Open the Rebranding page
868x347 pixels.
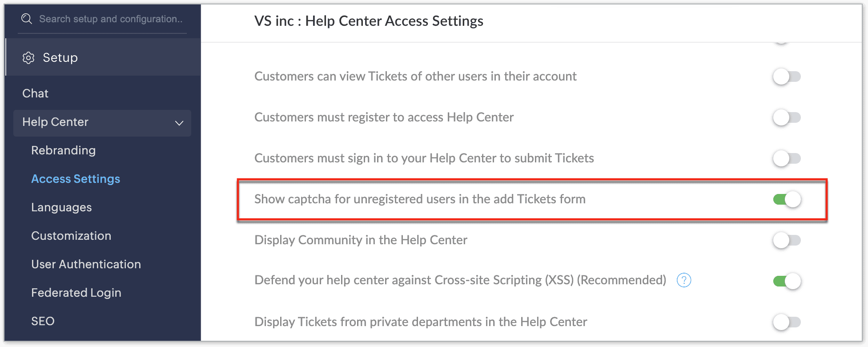(63, 150)
